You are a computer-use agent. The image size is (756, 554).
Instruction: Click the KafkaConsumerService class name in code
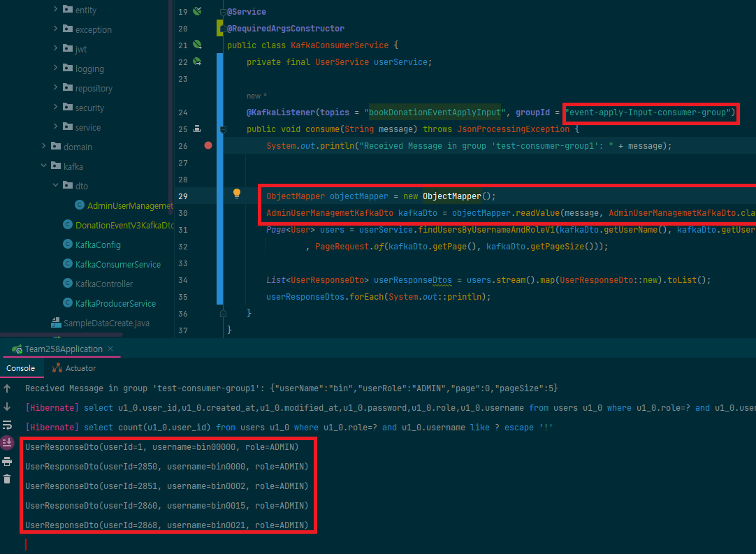pos(340,45)
